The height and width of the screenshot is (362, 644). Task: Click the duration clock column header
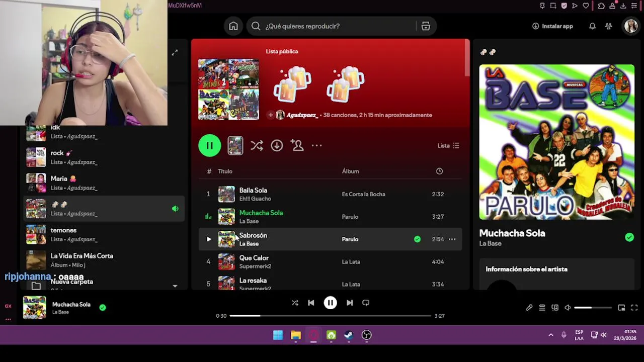coord(439,171)
